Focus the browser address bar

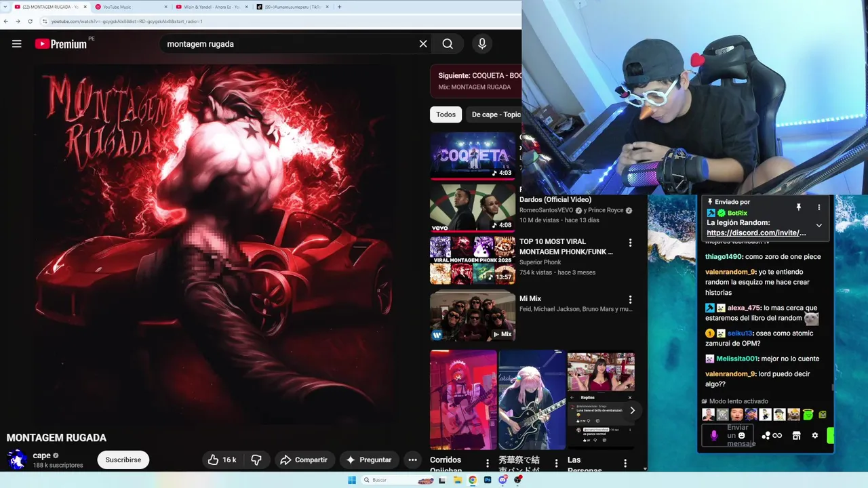281,21
